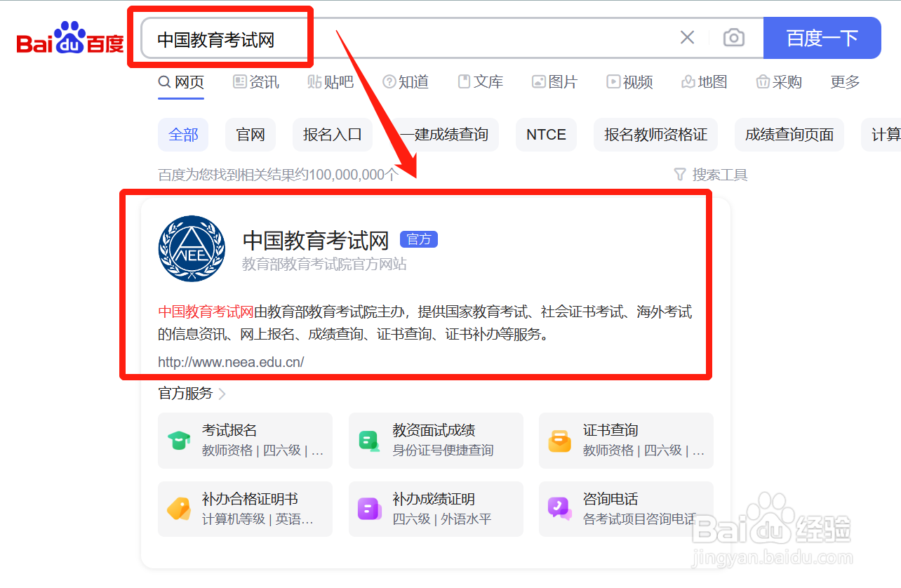Click the orange 证书查询 icon
The height and width of the screenshot is (588, 901).
(559, 441)
